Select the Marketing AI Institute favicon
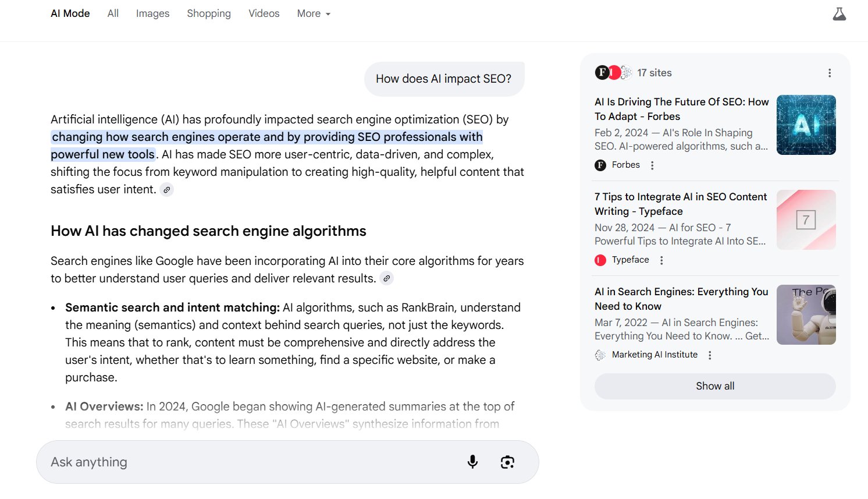Image resolution: width=868 pixels, height=499 pixels. 600,354
